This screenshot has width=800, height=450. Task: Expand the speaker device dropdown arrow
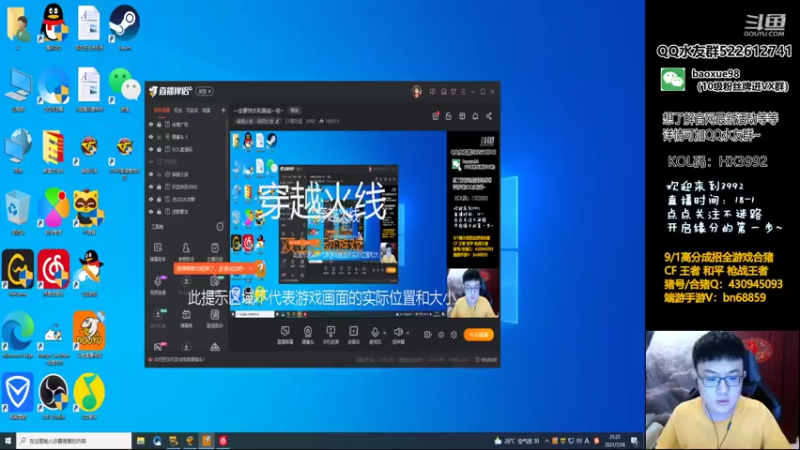(x=408, y=333)
